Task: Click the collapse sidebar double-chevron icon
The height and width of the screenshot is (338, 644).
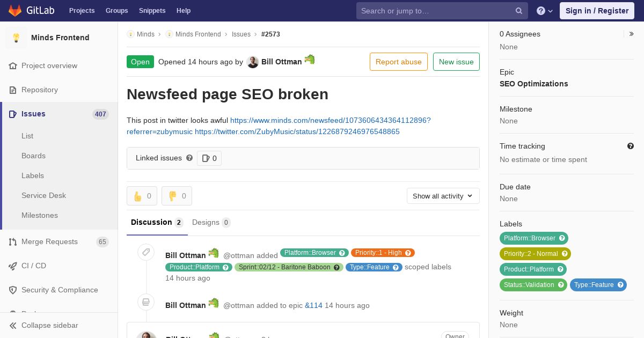Action: click(13, 325)
